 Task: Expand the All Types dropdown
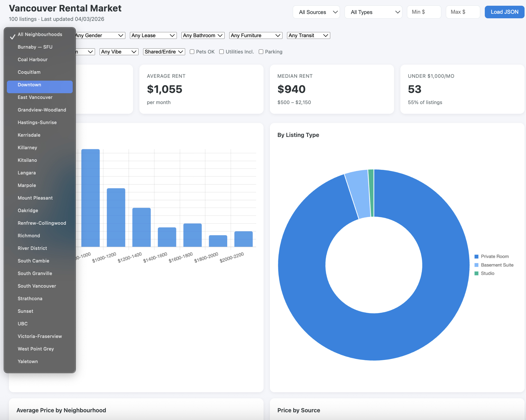coord(373,12)
